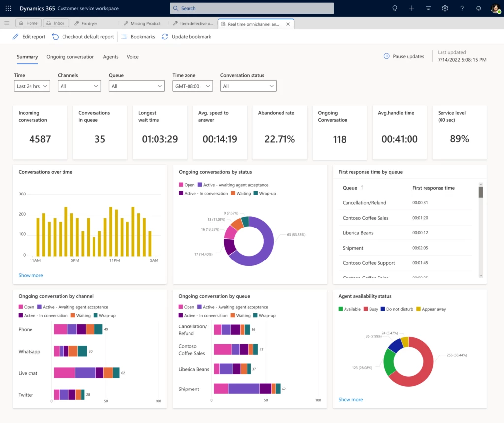Open intelligence suggestions lightbulb icon
504x423 pixels.
pos(394,8)
